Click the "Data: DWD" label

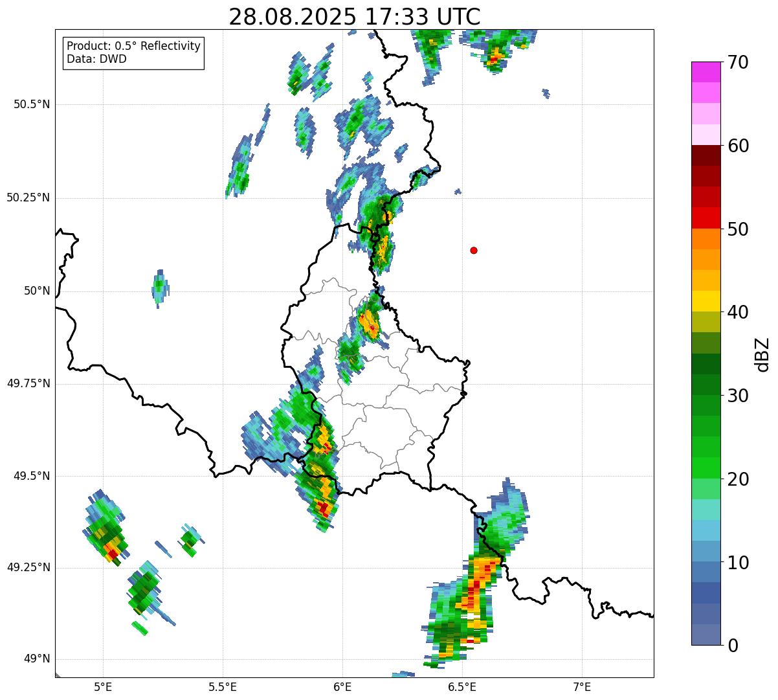pyautogui.click(x=96, y=59)
